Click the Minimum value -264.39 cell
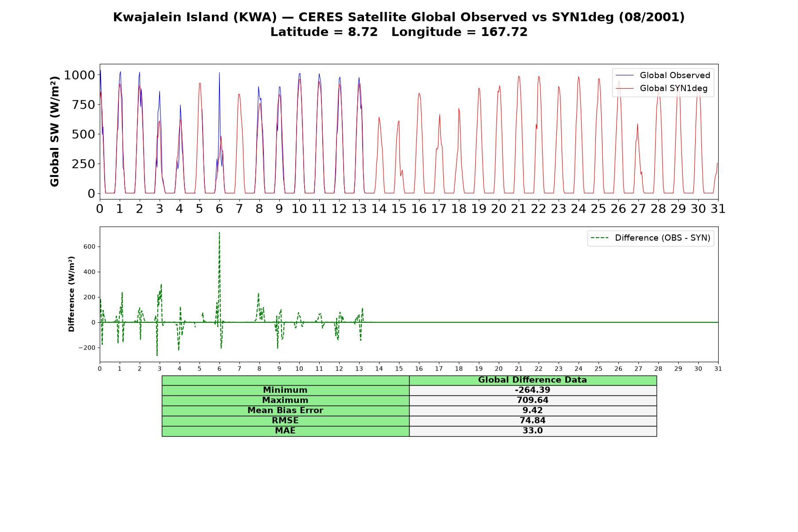Image resolution: width=798 pixels, height=532 pixels. tap(532, 390)
